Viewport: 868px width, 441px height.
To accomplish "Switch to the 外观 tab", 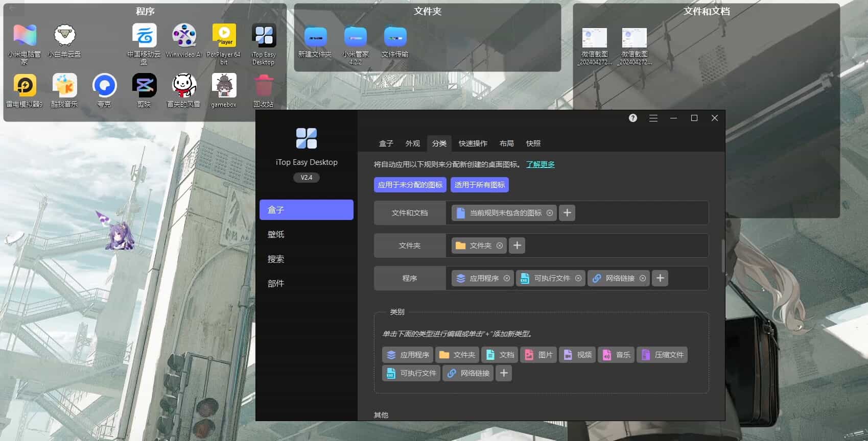I will click(x=412, y=143).
